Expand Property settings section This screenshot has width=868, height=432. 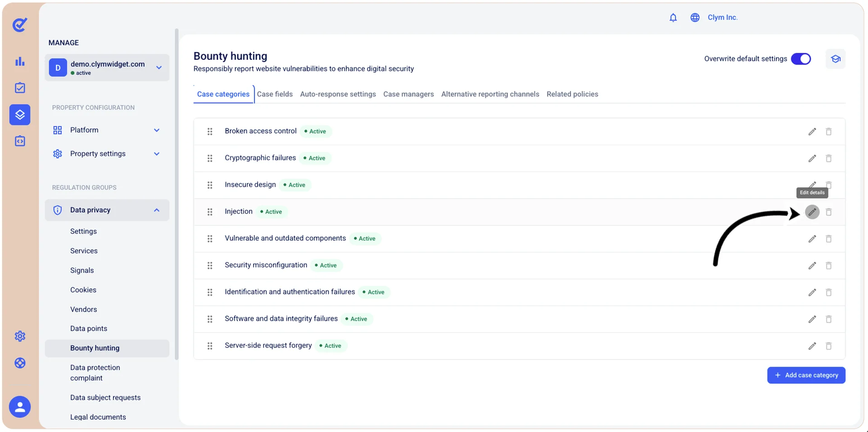click(x=107, y=154)
